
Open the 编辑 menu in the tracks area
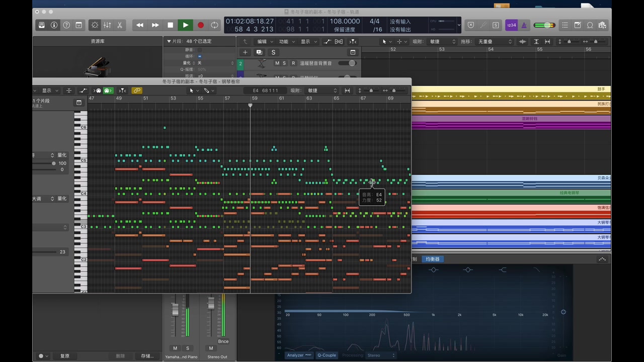pyautogui.click(x=265, y=42)
